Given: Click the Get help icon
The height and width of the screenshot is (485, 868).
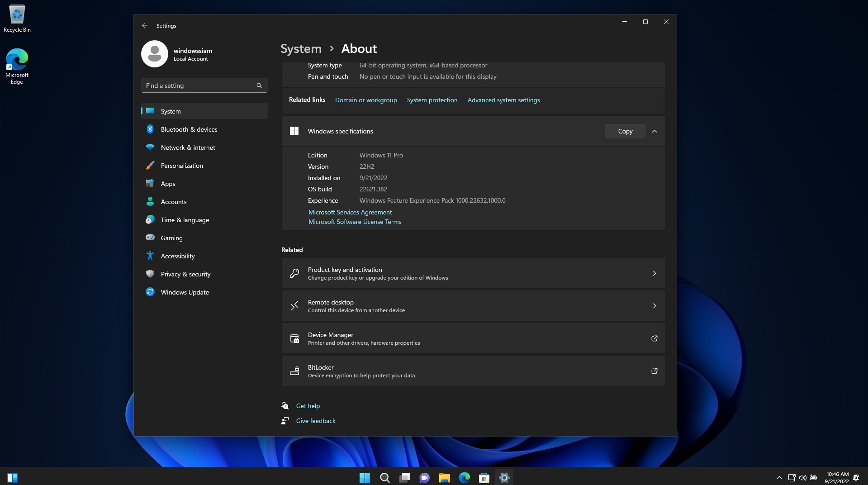Looking at the screenshot, I should pyautogui.click(x=285, y=406).
